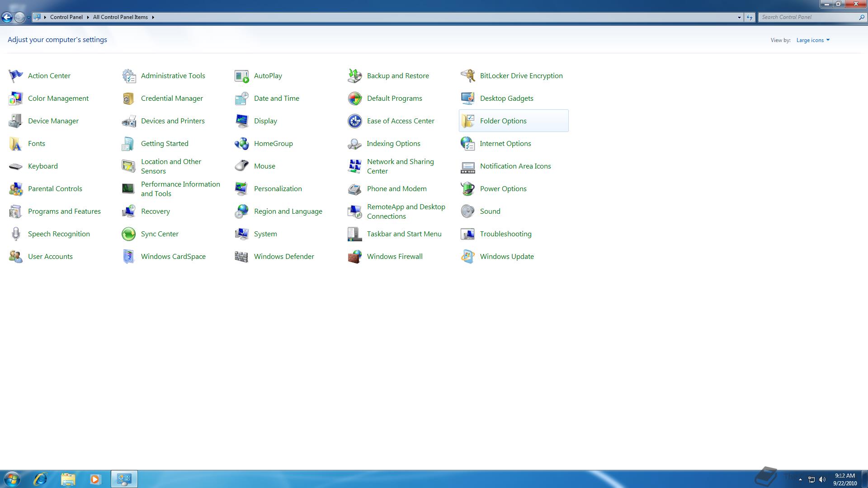Click the refresh button next to address bar
The width and height of the screenshot is (868, 488).
(x=750, y=17)
